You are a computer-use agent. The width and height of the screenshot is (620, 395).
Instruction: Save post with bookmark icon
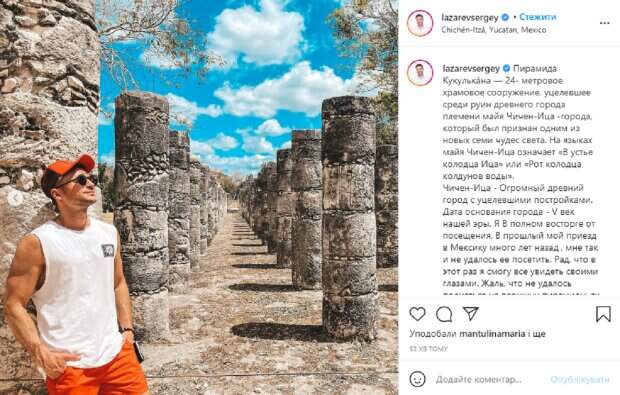coord(603,314)
